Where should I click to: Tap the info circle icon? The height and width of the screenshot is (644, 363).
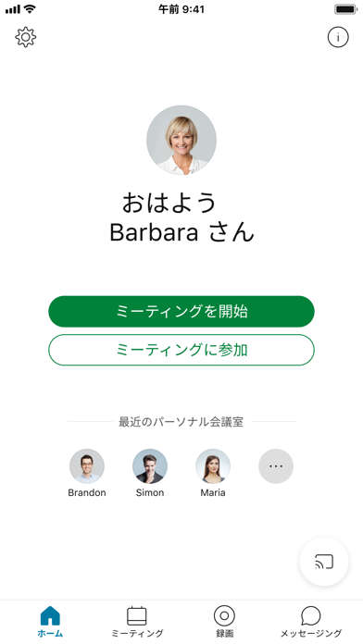coord(338,37)
